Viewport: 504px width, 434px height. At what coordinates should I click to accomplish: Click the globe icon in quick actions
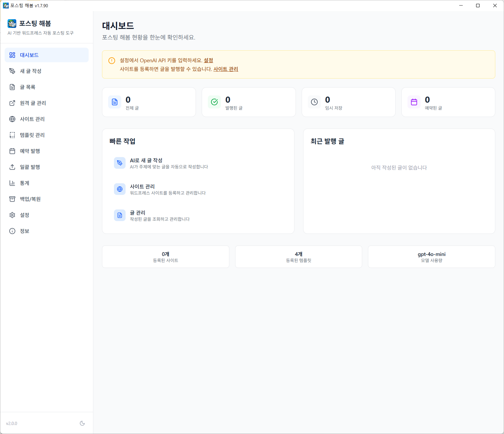[120, 189]
